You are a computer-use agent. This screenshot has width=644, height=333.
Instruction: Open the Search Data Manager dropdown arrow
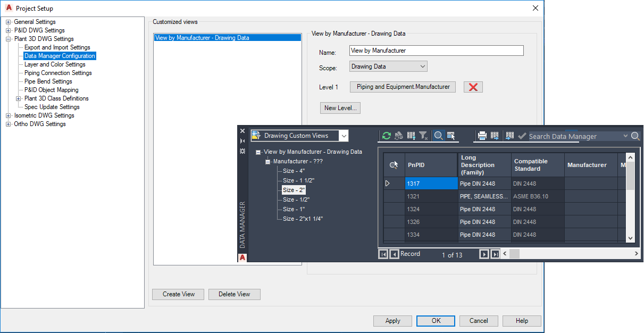[625, 136]
